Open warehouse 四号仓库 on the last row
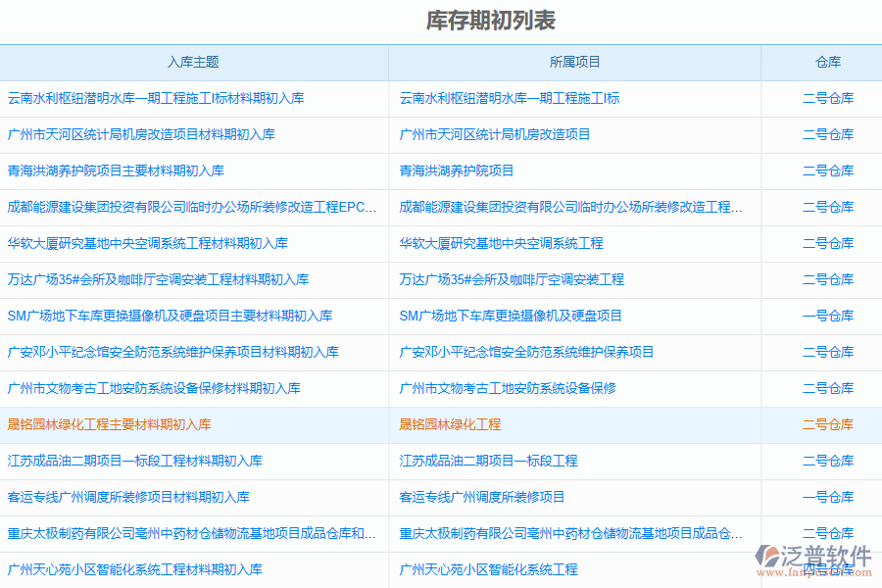This screenshot has height=588, width=882. [x=828, y=568]
